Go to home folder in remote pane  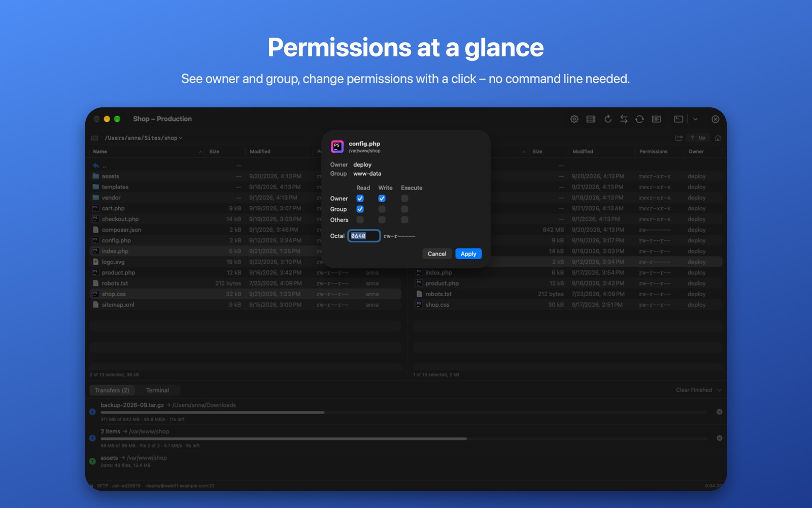coord(718,138)
